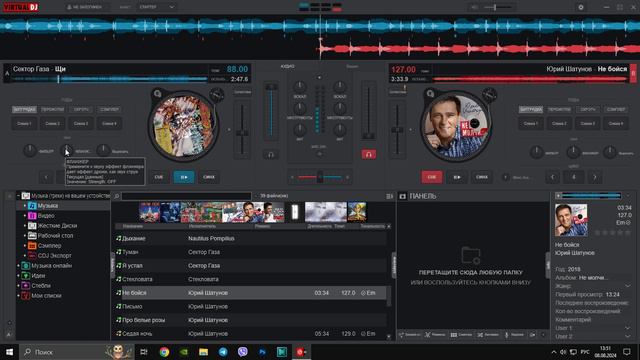Select second pads tab on left deck
The image size is (640, 360).
click(53, 109)
